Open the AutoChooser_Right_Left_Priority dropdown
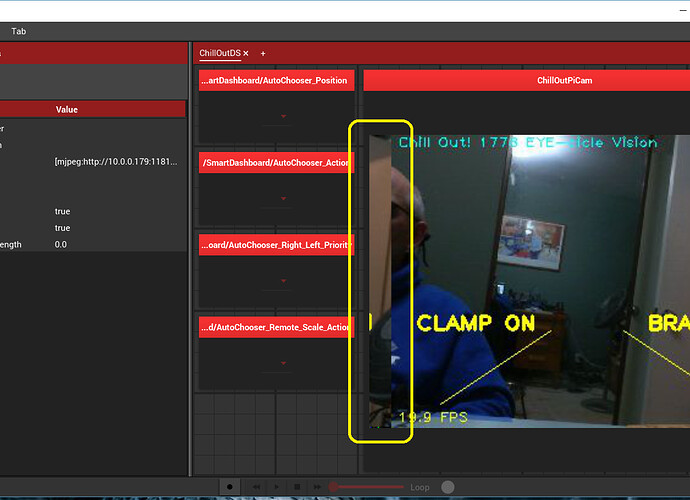 pos(276,281)
